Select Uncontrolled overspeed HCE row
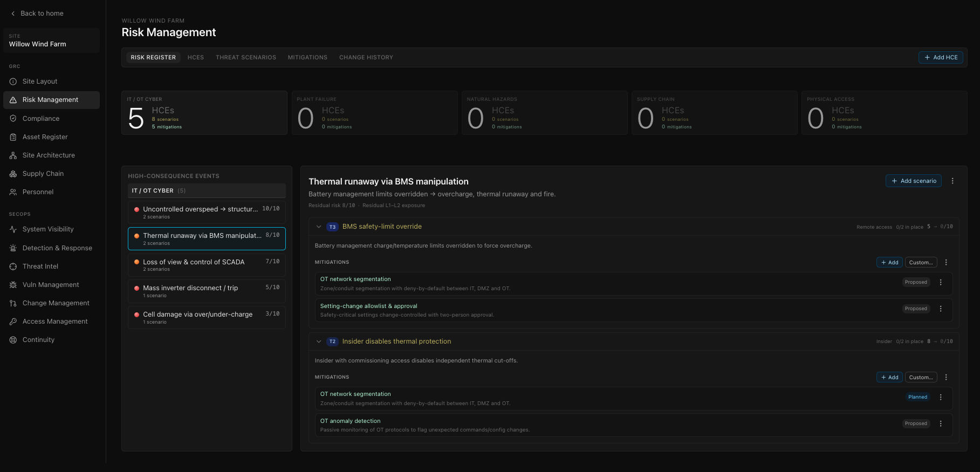 click(207, 213)
